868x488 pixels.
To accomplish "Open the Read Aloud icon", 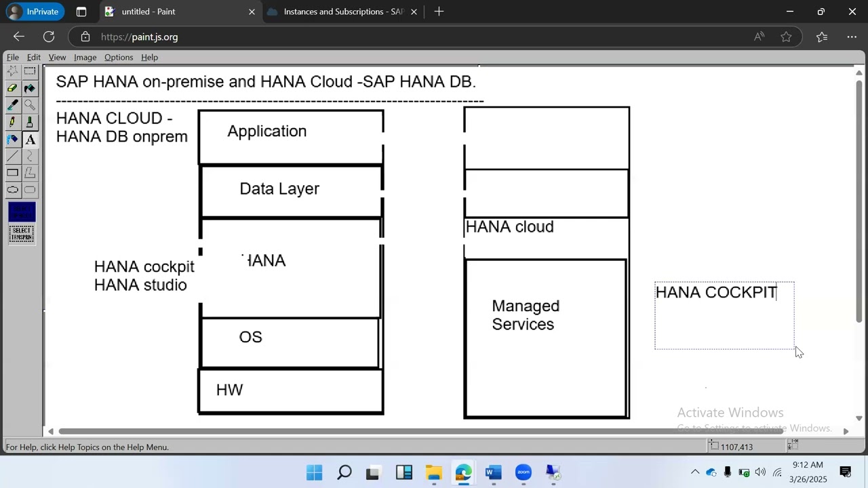I will coord(759,37).
